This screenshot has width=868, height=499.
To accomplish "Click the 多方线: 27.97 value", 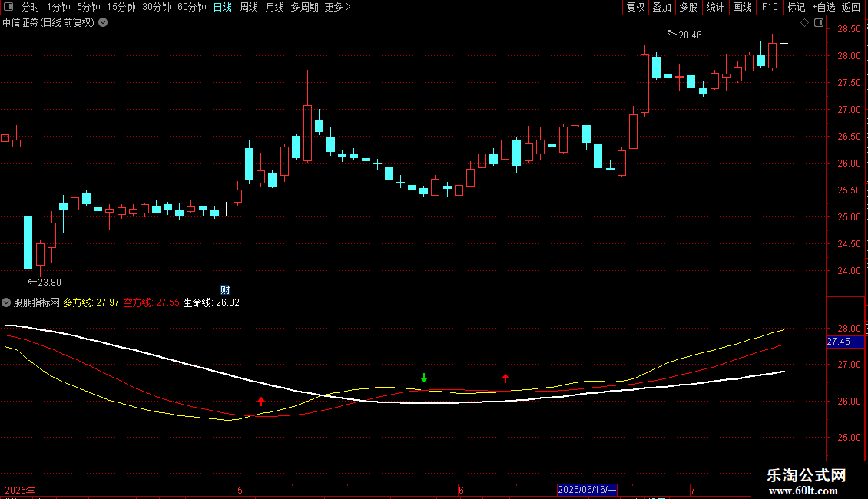I will pos(91,302).
